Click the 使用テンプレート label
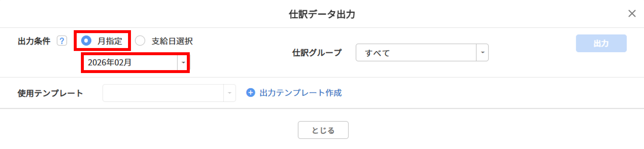Image resolution: width=644 pixels, height=149 pixels. 50,93
